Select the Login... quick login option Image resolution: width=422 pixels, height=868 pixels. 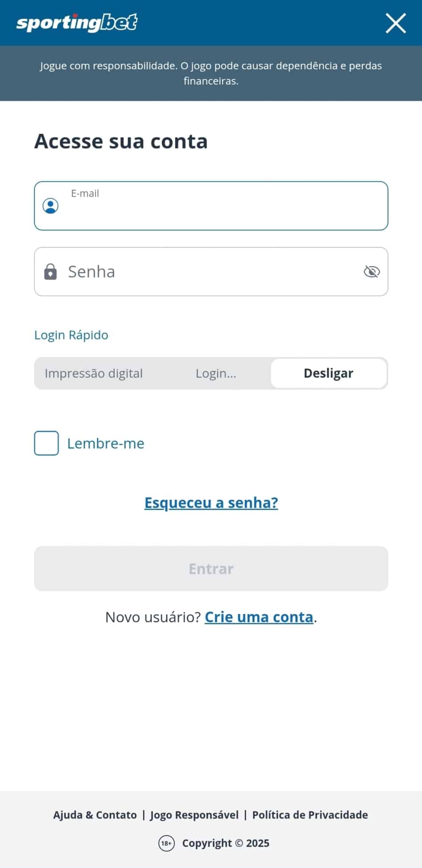pyautogui.click(x=216, y=374)
